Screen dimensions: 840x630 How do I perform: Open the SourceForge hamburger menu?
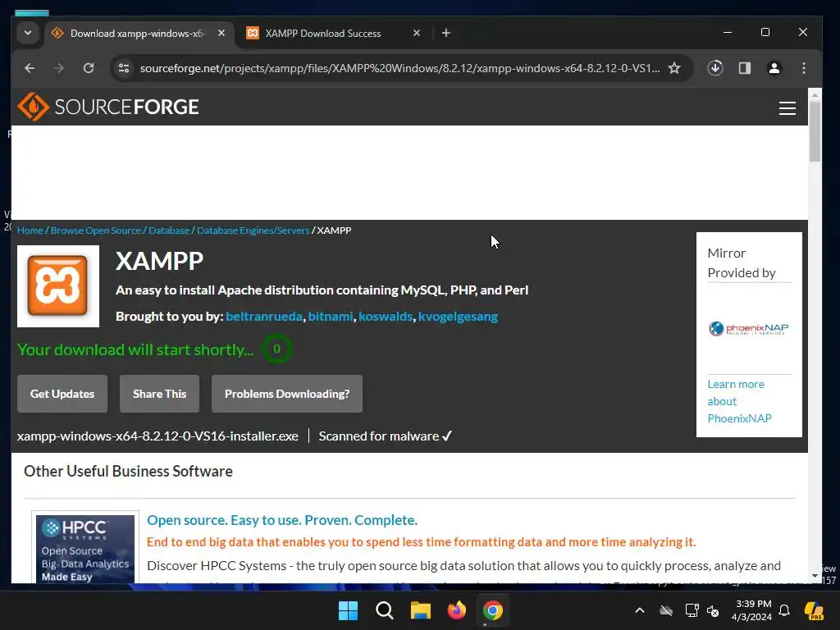pos(787,108)
